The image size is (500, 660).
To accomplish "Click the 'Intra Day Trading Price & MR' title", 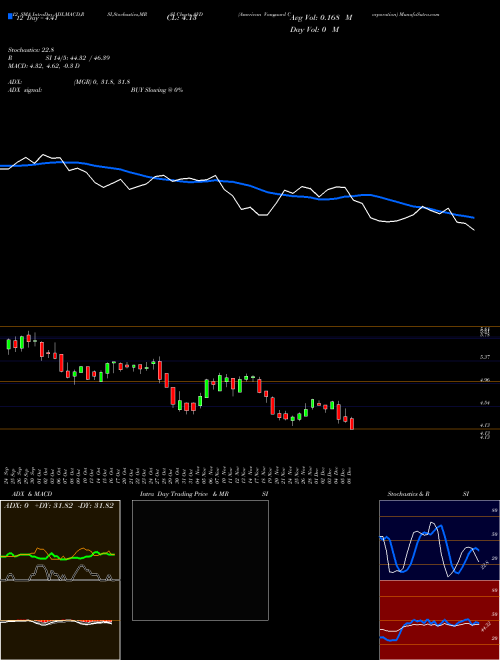I will (184, 494).
